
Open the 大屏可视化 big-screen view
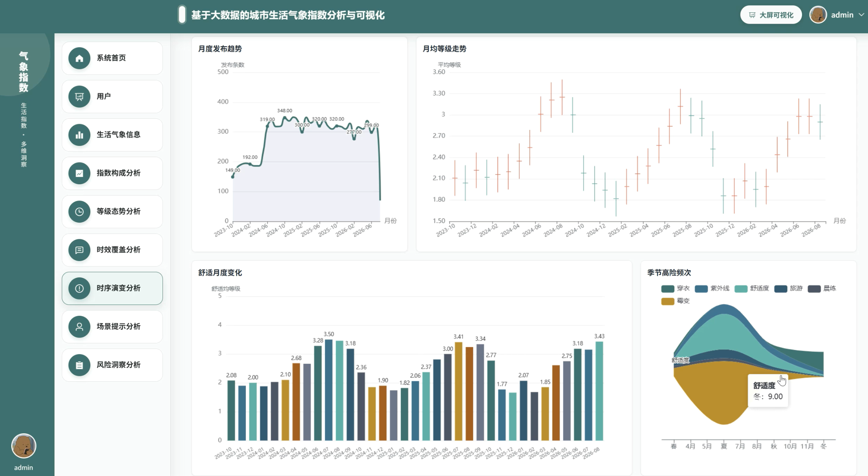point(771,15)
